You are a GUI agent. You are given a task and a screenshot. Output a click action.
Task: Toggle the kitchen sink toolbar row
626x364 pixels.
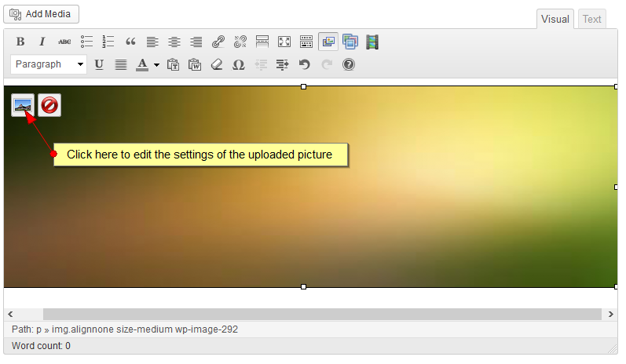pyautogui.click(x=306, y=42)
